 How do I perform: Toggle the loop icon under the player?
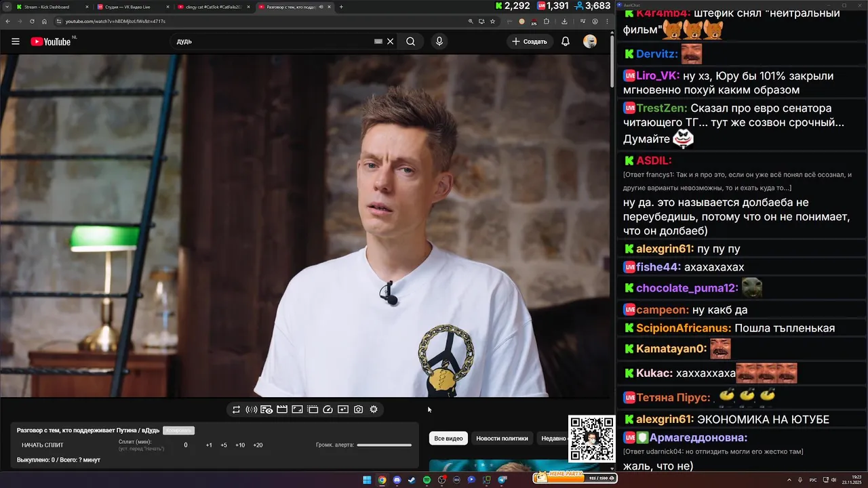[x=236, y=409]
